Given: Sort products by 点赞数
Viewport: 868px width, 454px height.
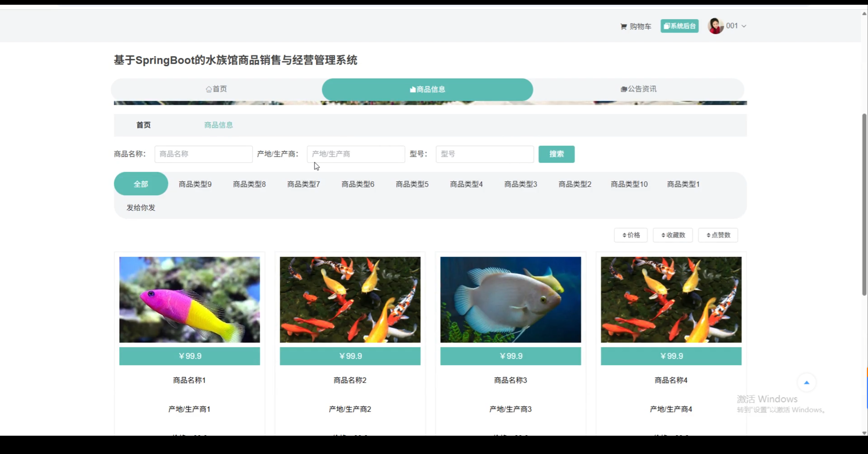Looking at the screenshot, I should tap(718, 235).
